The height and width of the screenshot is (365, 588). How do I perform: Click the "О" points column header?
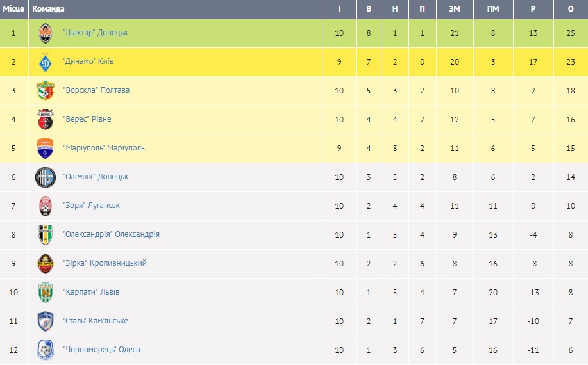(x=571, y=9)
